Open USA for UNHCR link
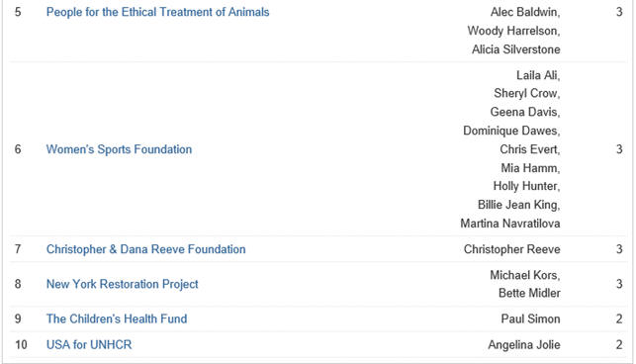Image resolution: width=636 pixels, height=364 pixels. pyautogui.click(x=89, y=345)
